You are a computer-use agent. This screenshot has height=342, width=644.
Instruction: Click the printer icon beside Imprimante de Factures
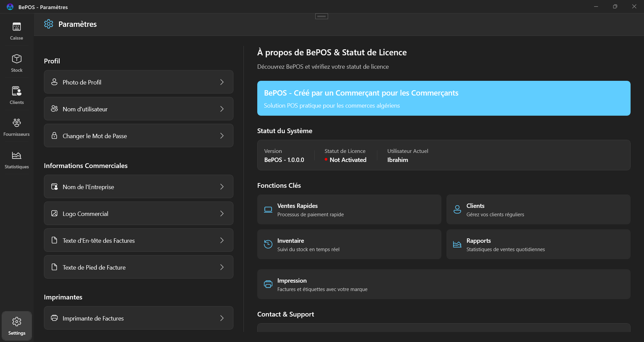[54, 318]
